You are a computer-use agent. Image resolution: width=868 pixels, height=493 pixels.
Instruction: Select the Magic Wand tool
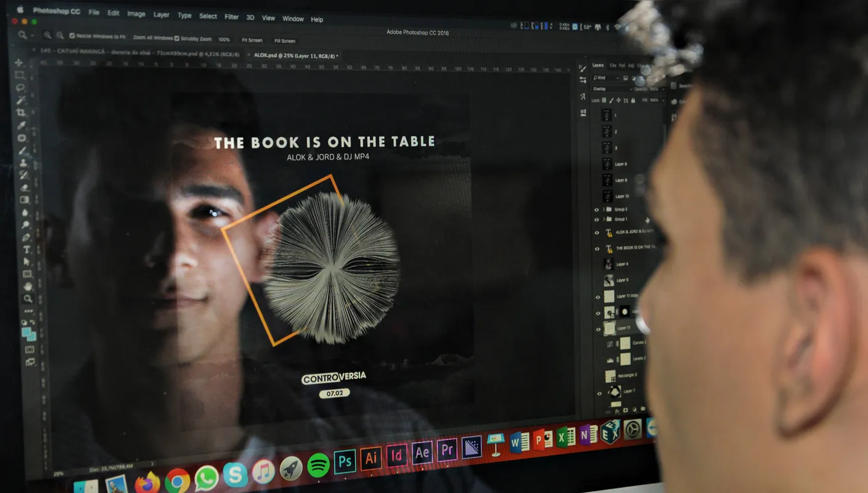[x=21, y=100]
